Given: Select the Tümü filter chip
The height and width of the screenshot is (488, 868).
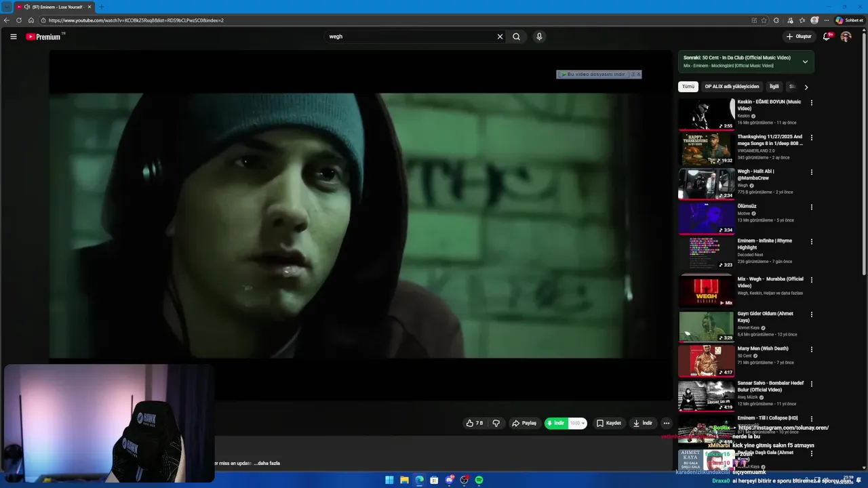Looking at the screenshot, I should click(x=688, y=87).
